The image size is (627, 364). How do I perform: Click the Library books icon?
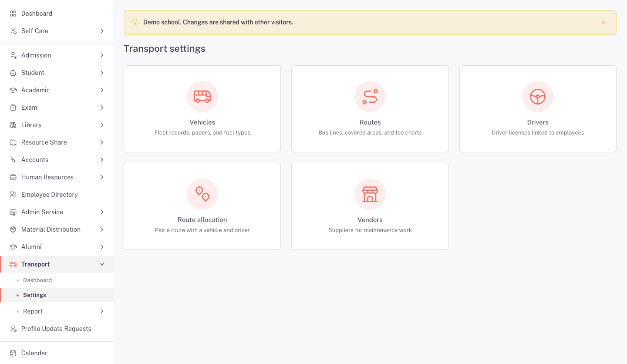coord(13,125)
